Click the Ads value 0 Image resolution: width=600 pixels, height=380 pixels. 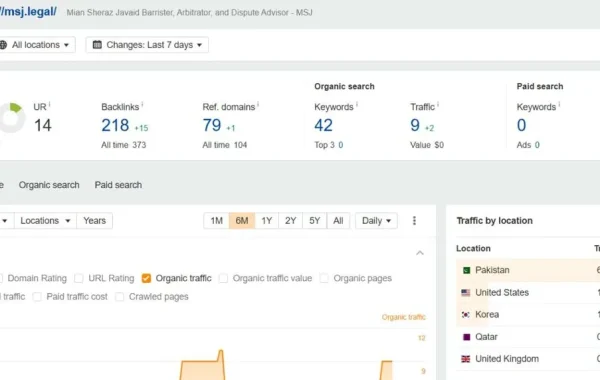coord(537,145)
